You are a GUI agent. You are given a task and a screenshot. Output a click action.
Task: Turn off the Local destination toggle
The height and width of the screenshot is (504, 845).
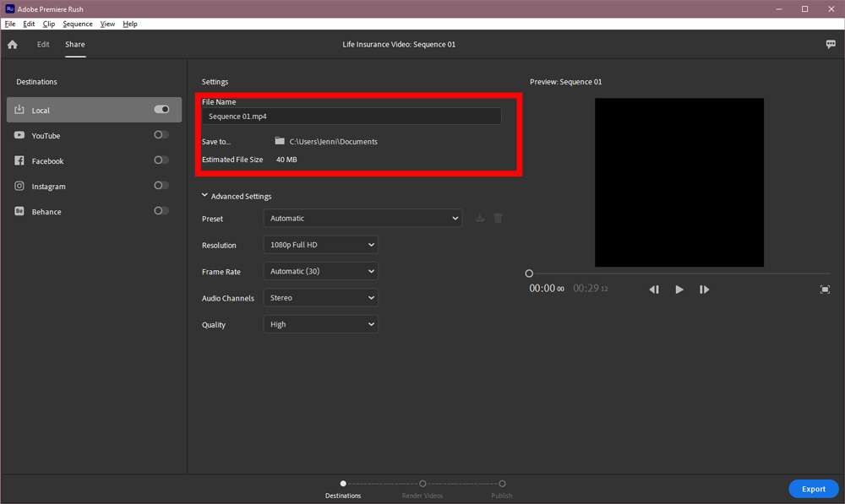161,109
